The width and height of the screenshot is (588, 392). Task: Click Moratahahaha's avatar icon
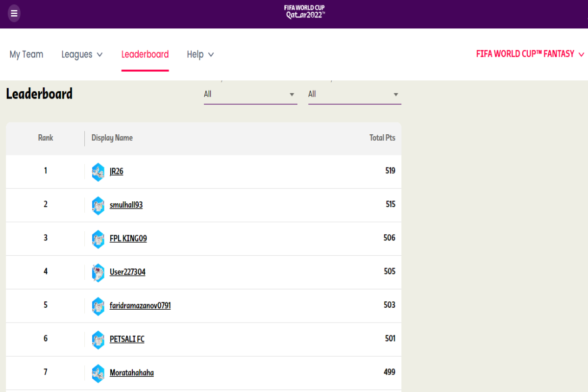click(98, 373)
